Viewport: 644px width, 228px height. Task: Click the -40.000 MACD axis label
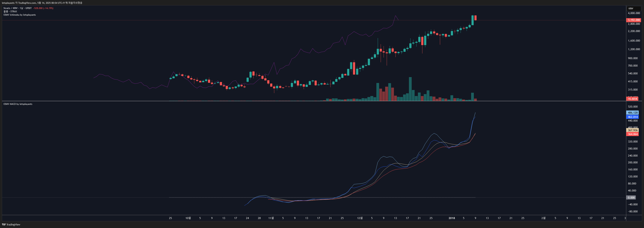click(632, 204)
